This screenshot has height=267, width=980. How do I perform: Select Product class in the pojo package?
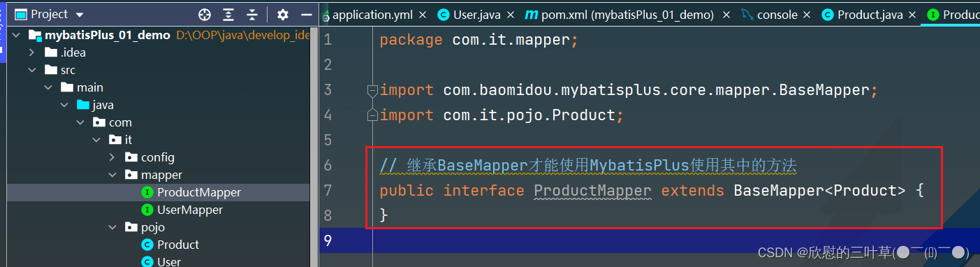159,245
